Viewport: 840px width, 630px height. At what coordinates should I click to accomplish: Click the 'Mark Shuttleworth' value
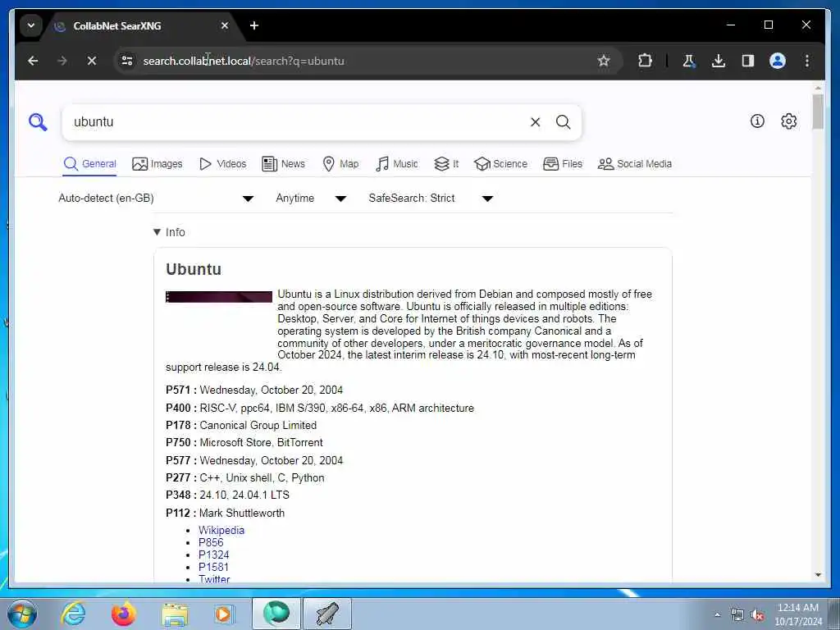[x=242, y=514]
